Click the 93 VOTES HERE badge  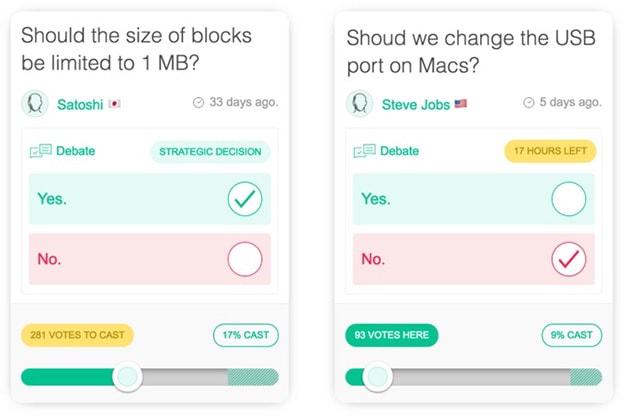tap(392, 335)
